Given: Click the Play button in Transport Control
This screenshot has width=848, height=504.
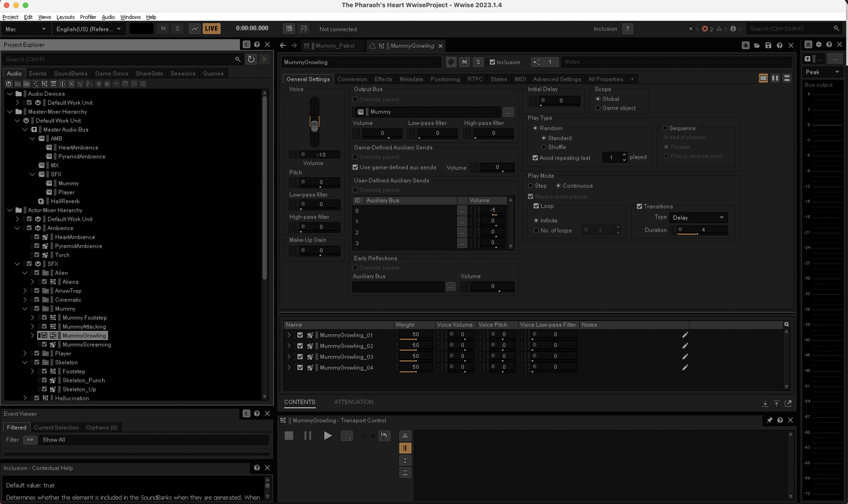Looking at the screenshot, I should (x=327, y=436).
